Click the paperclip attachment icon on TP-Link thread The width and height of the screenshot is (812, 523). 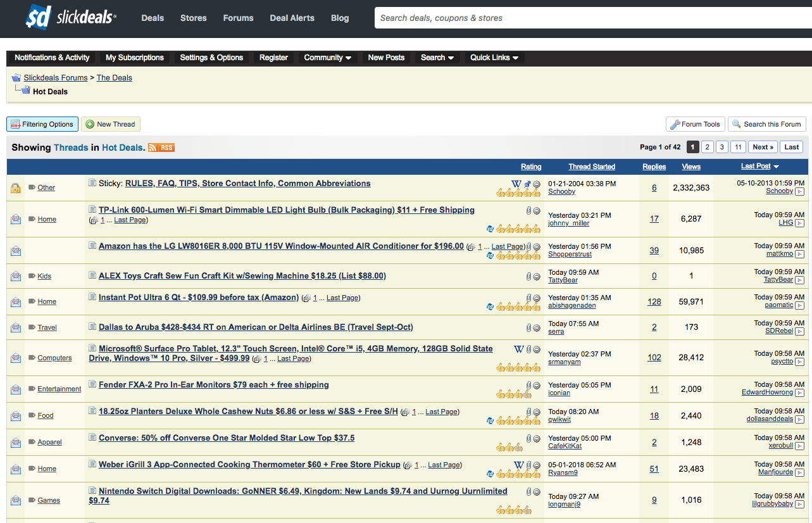(x=528, y=211)
